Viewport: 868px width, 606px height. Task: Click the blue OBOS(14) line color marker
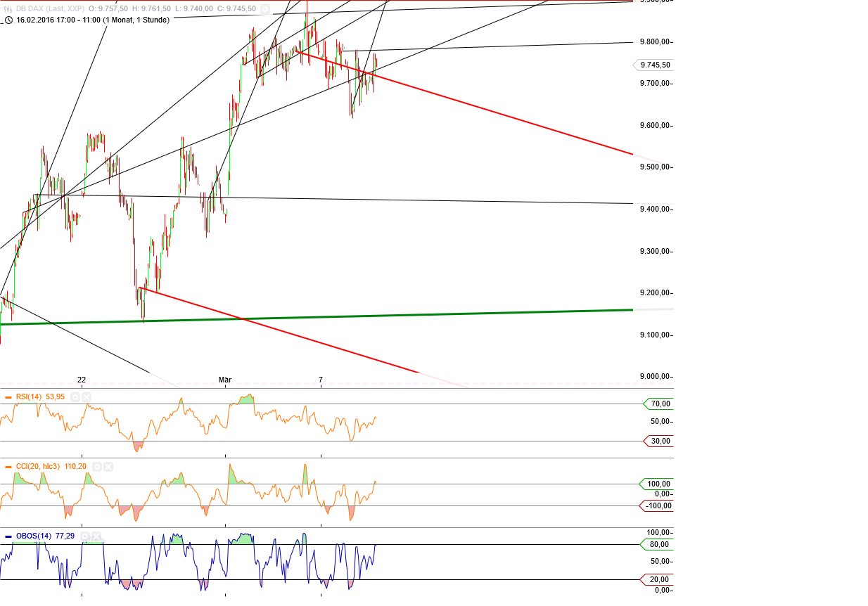(8, 536)
